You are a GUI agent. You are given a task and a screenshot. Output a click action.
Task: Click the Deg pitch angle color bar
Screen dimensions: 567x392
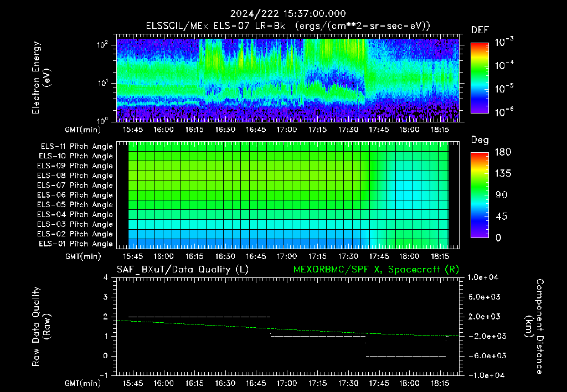[x=480, y=195]
